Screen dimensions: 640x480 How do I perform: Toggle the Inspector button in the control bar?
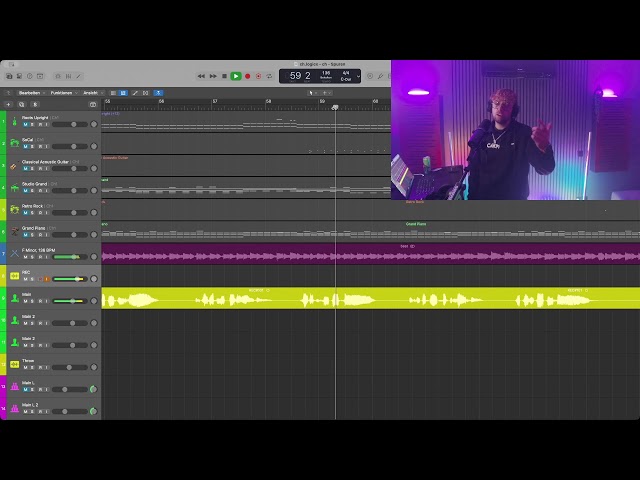[19, 76]
